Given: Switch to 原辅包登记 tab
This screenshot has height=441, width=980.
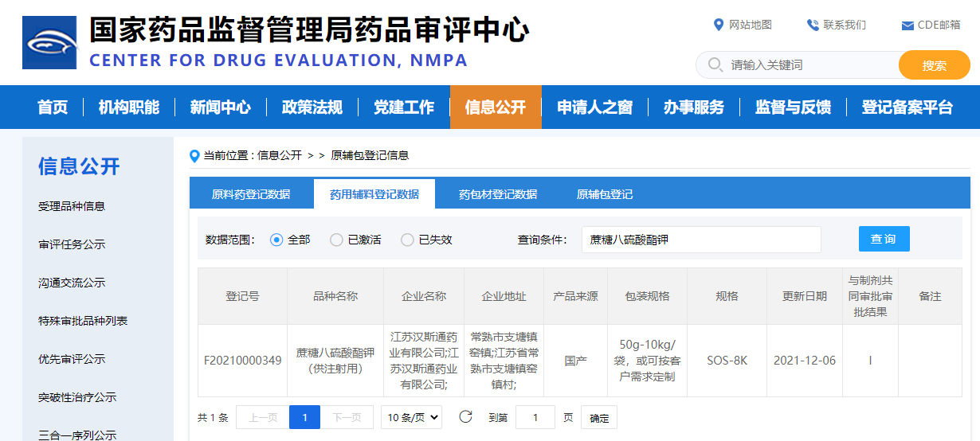Looking at the screenshot, I should tap(605, 194).
